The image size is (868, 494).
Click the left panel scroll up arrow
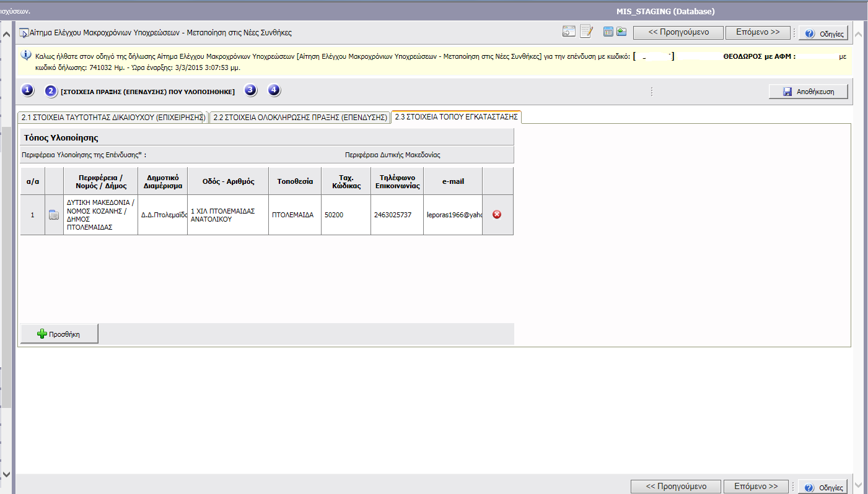(x=7, y=33)
